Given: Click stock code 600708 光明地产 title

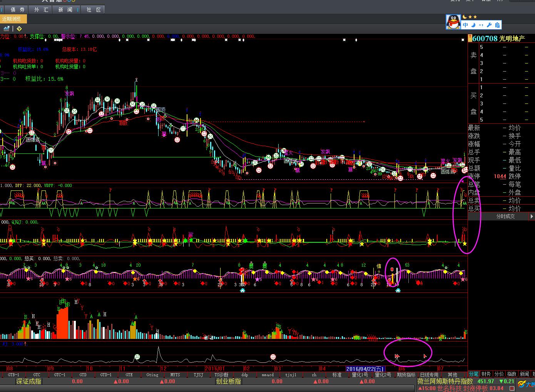Looking at the screenshot, I should 498,38.
